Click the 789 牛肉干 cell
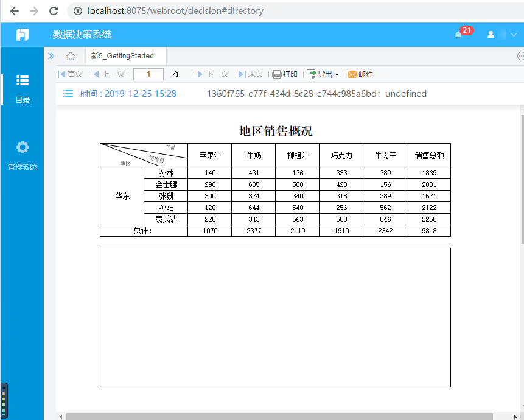 tap(385, 173)
